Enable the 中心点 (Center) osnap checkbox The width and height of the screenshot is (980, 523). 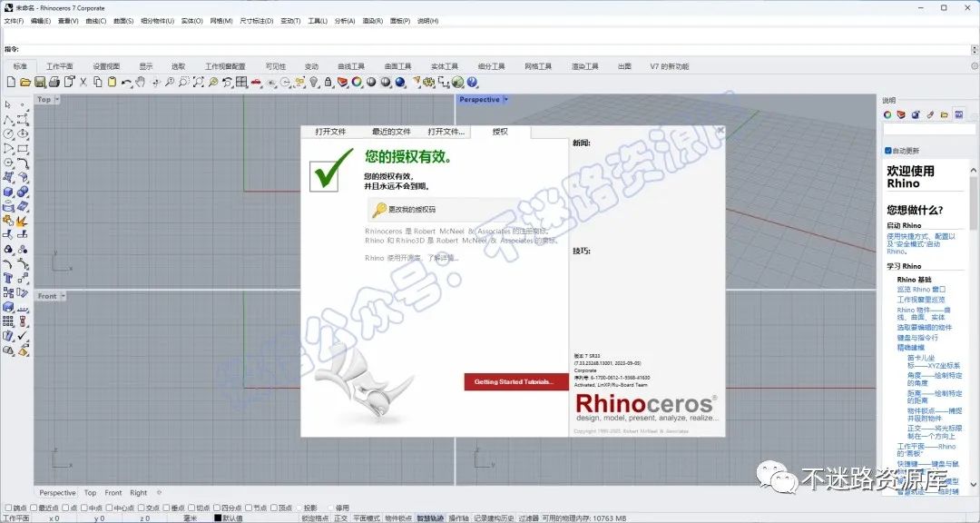pos(109,508)
